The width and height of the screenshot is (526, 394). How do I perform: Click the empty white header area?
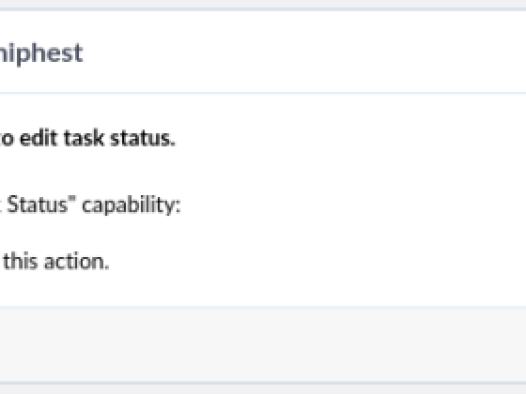(x=302, y=52)
